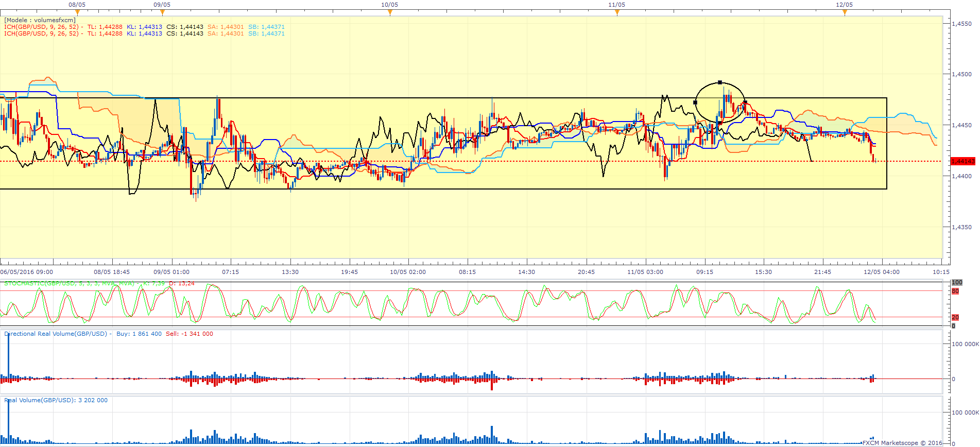This screenshot has width=980, height=447.
Task: Select the 1,4350 price axis label
Action: click(961, 227)
